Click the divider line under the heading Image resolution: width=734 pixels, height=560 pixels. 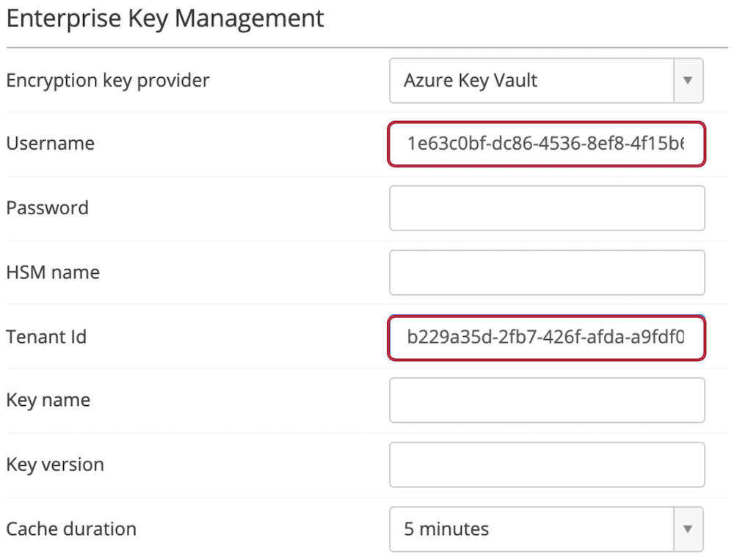368,47
